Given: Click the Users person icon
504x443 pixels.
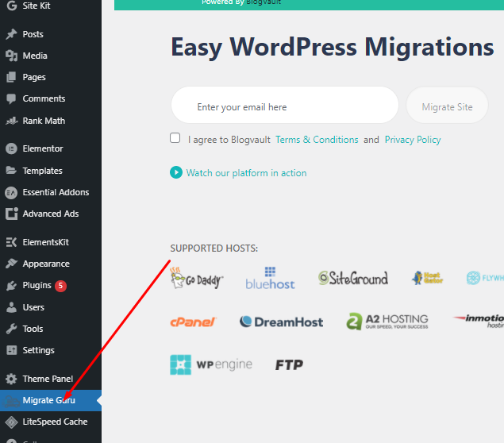Looking at the screenshot, I should coord(12,307).
